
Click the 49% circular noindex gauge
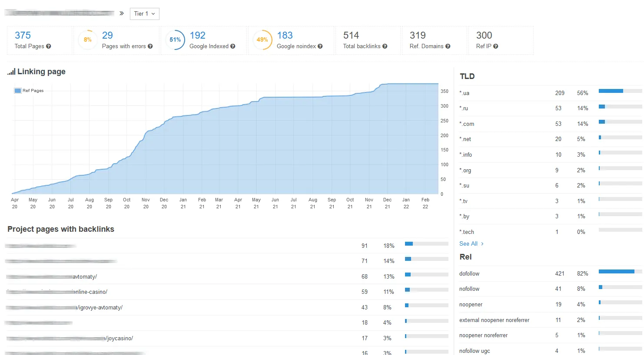pos(262,39)
